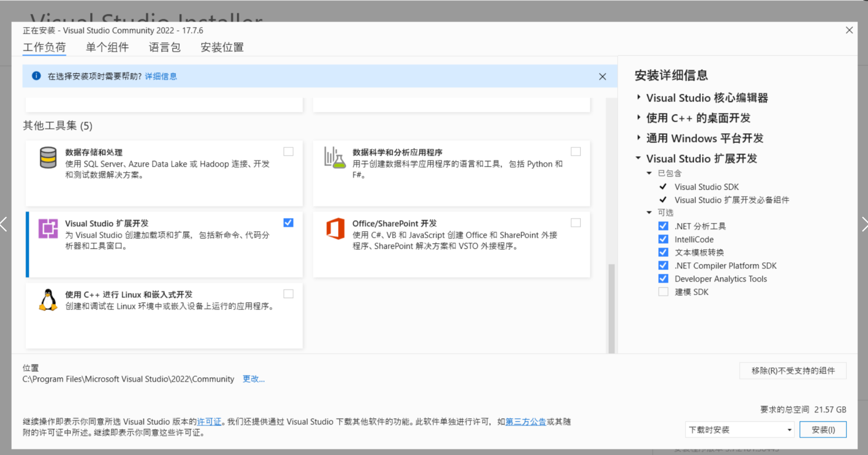Viewport: 868px width, 455px height.
Task: Dismiss the help banner with its X
Action: tap(602, 76)
